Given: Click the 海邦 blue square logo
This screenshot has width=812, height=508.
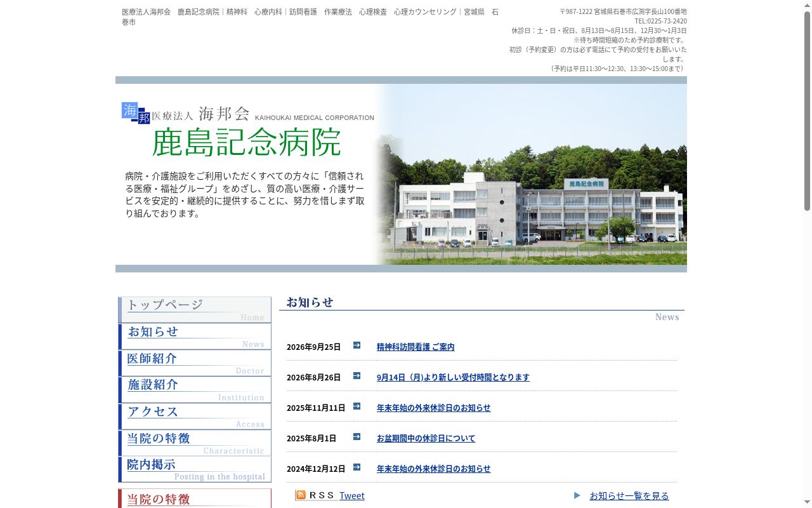Looking at the screenshot, I should tap(136, 113).
